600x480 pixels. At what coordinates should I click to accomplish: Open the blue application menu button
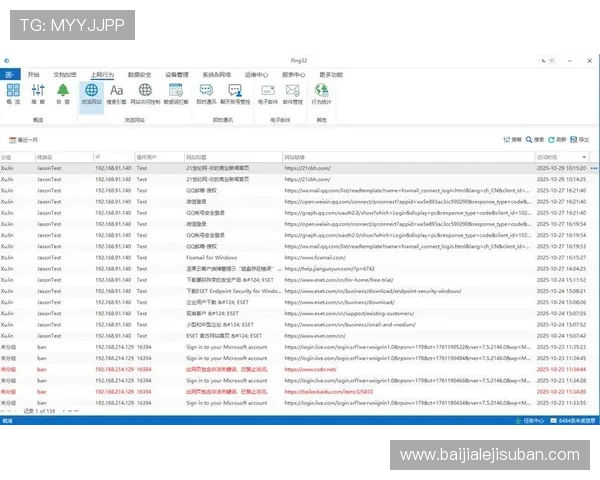tap(10, 74)
